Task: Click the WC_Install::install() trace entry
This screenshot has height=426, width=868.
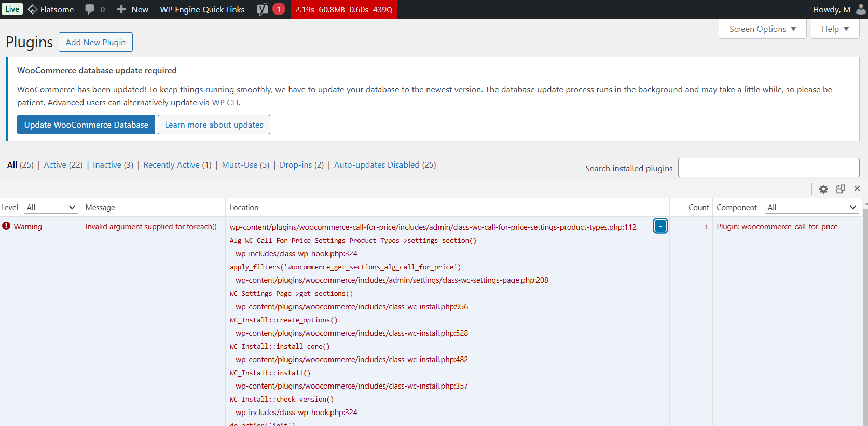Action: pos(270,373)
